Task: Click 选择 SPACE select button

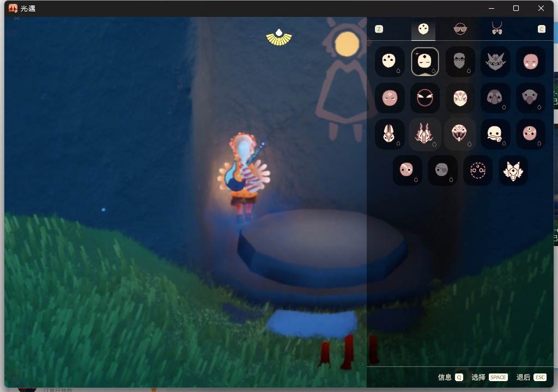Action: point(489,377)
